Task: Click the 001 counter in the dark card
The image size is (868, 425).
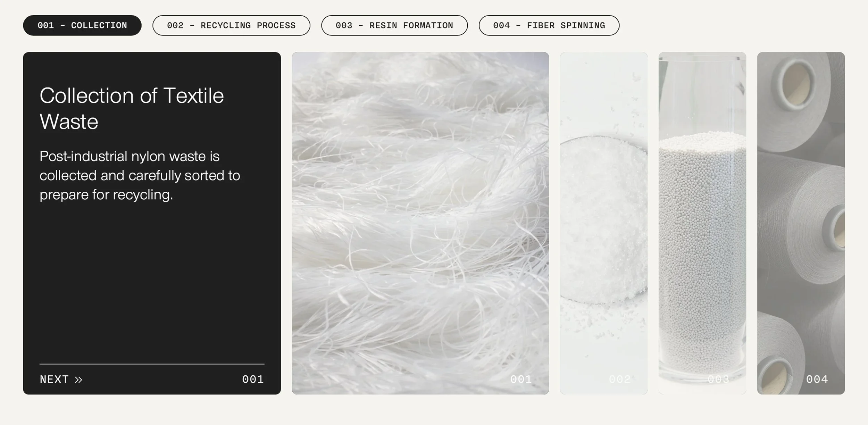Action: coord(253,380)
